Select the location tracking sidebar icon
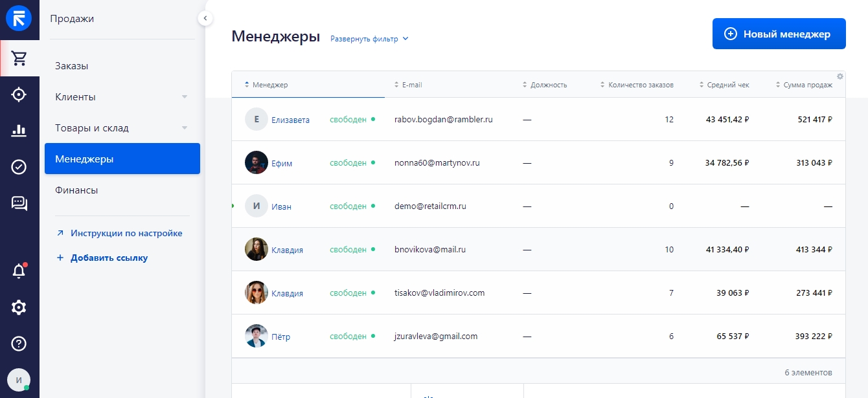The width and height of the screenshot is (868, 398). [19, 94]
